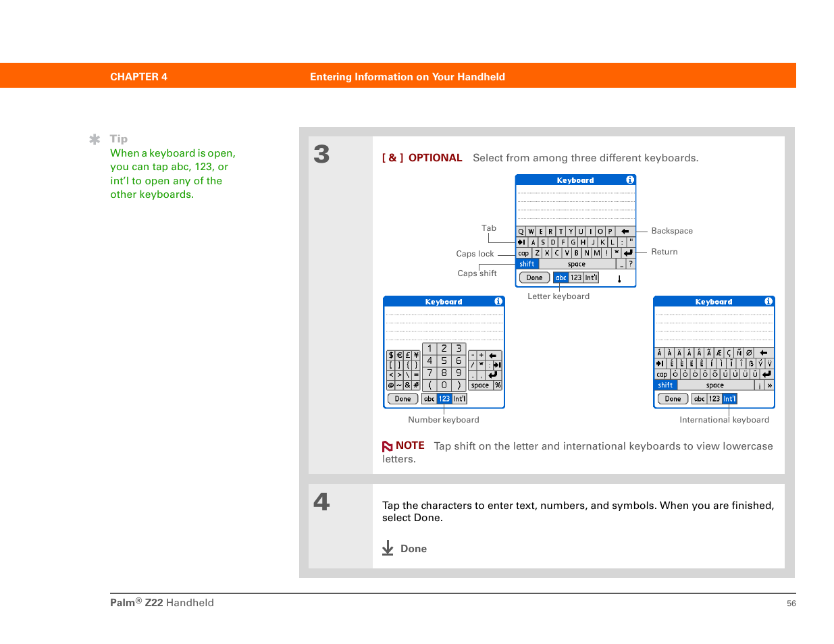Select the 123 tab on the number keyboard

pyautogui.click(x=444, y=399)
